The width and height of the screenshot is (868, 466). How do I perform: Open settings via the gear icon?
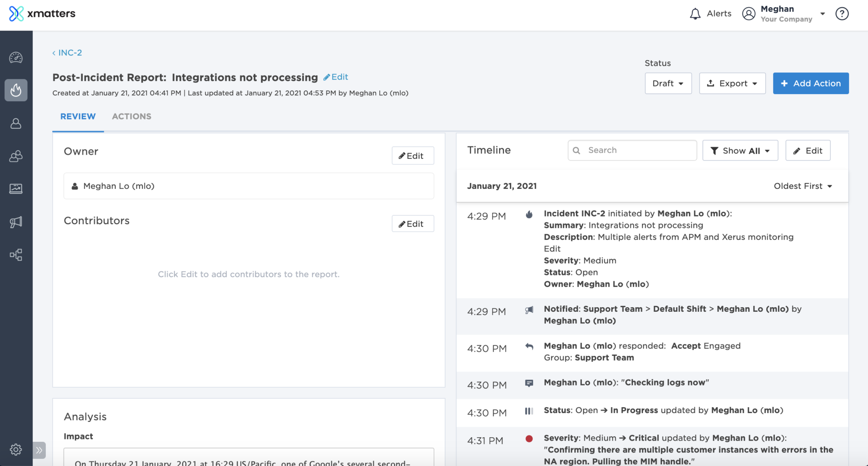point(16,450)
